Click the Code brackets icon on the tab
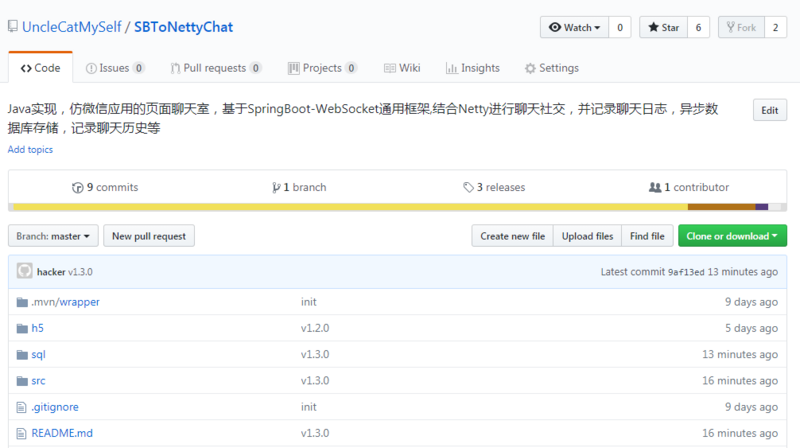The height and width of the screenshot is (448, 800). [x=26, y=68]
